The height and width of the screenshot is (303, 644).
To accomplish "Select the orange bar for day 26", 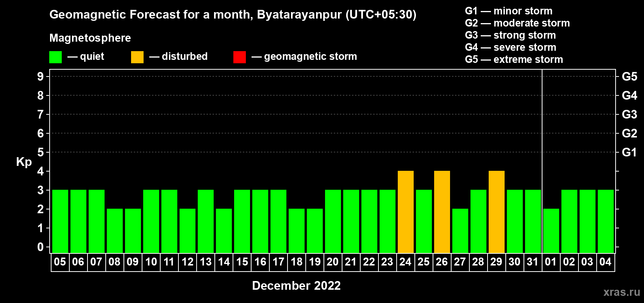I will click(442, 212).
